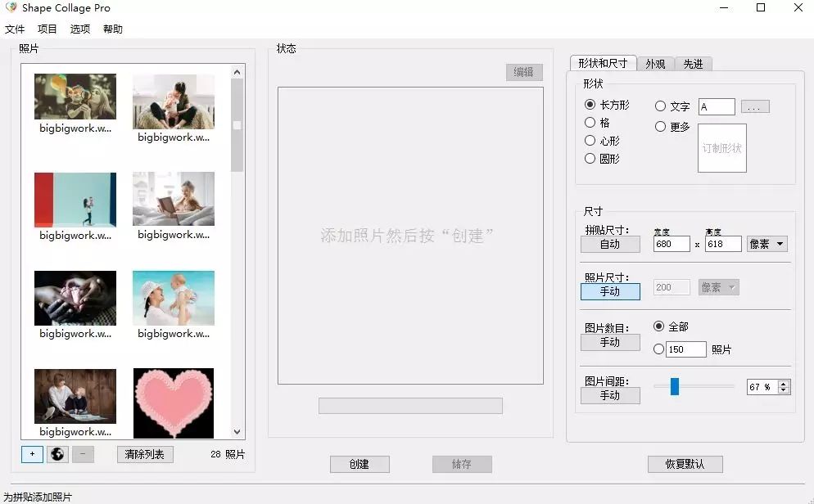Viewport: 814px width, 504px height.
Task: Click the 图片间距 slider handle
Action: (674, 386)
